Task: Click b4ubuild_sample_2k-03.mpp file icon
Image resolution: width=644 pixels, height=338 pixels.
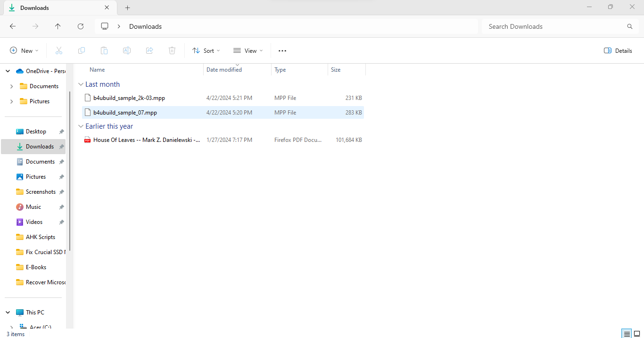Action: click(87, 98)
